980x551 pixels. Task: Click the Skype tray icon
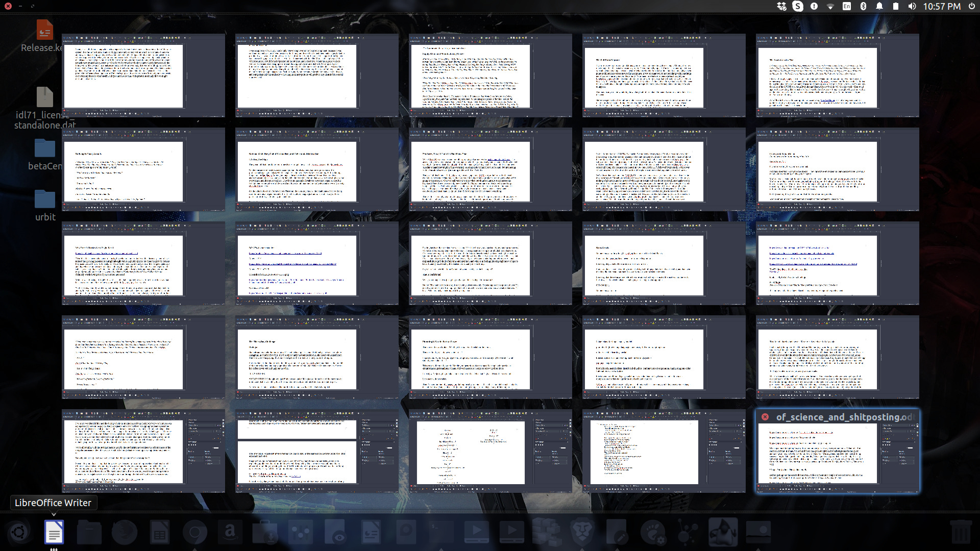click(798, 6)
